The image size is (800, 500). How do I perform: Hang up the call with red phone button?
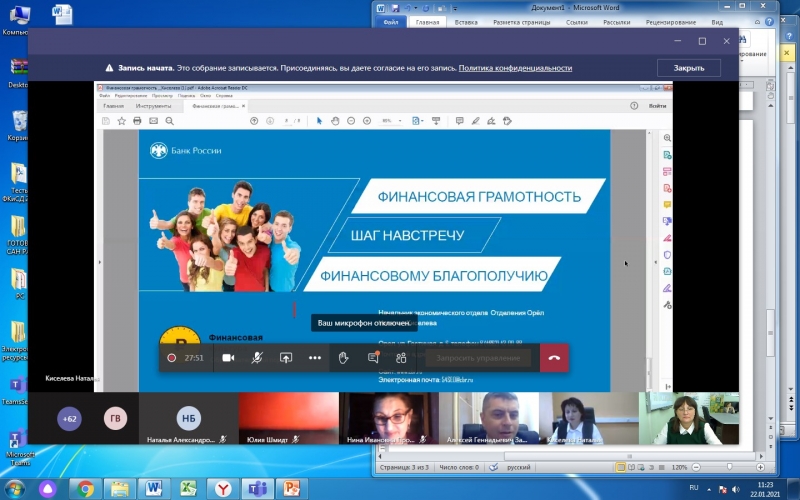(554, 358)
